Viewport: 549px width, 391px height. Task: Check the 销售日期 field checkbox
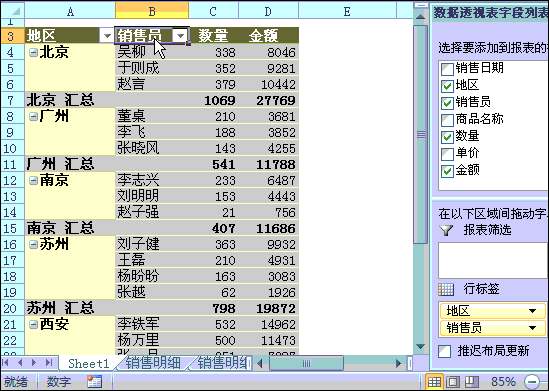447,69
